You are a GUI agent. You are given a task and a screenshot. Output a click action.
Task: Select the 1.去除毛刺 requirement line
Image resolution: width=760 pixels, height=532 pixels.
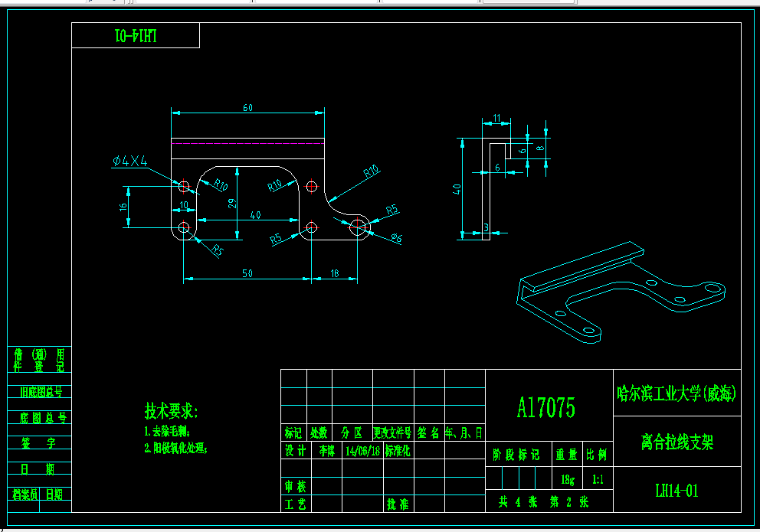pyautogui.click(x=167, y=431)
